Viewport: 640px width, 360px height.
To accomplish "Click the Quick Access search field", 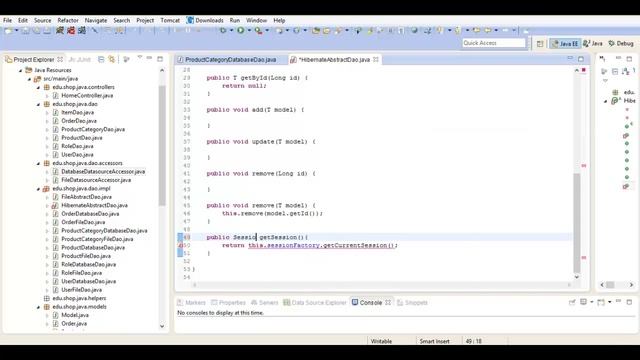I will coord(494,43).
